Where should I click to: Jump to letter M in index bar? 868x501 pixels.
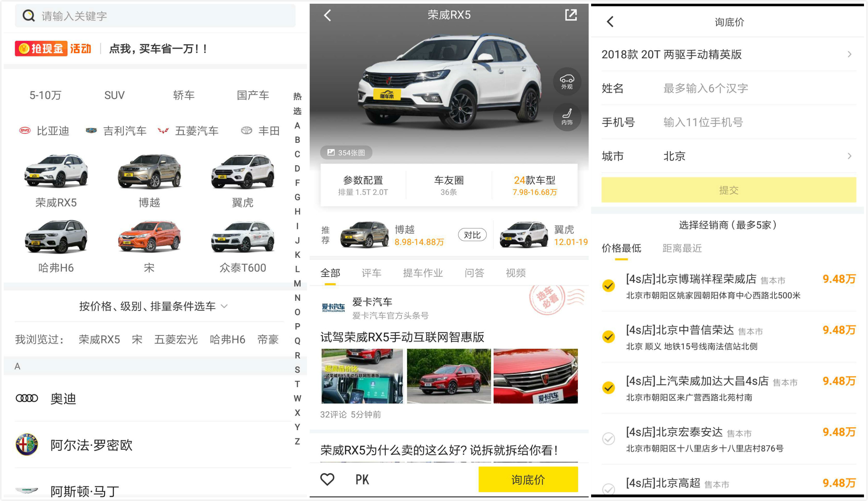(297, 284)
